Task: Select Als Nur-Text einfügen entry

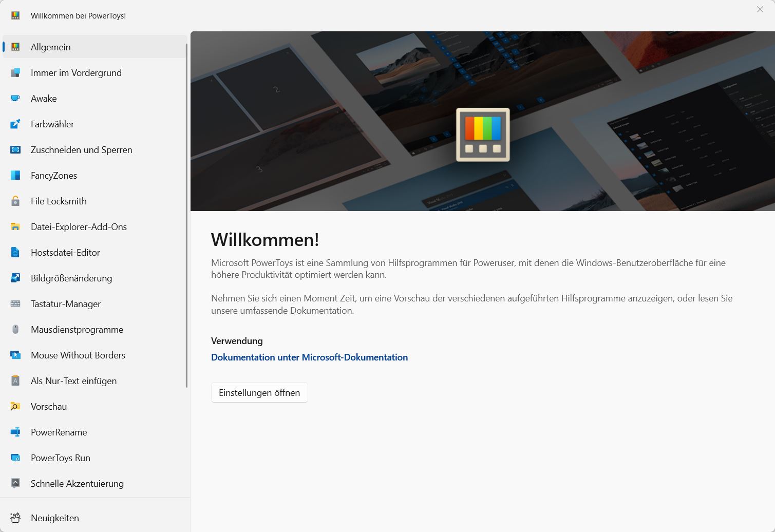Action: click(x=94, y=381)
